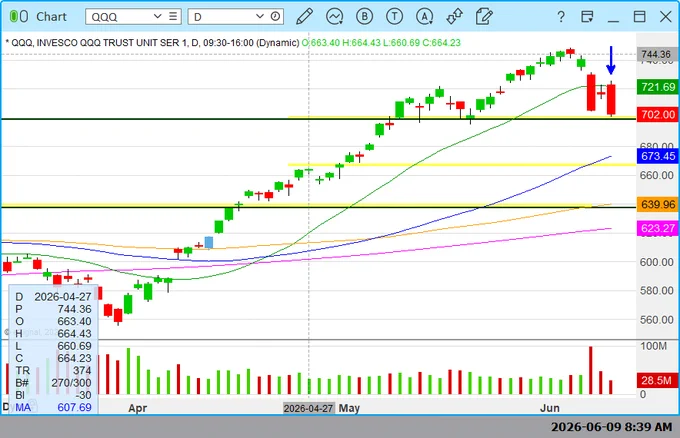Click the May label on time axis

click(x=350, y=408)
